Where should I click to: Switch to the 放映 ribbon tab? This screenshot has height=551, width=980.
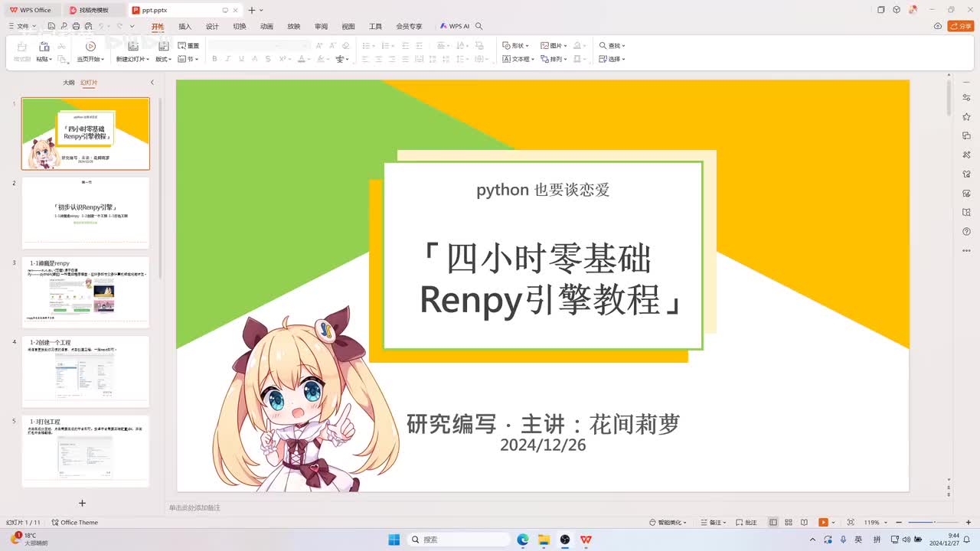[294, 26]
